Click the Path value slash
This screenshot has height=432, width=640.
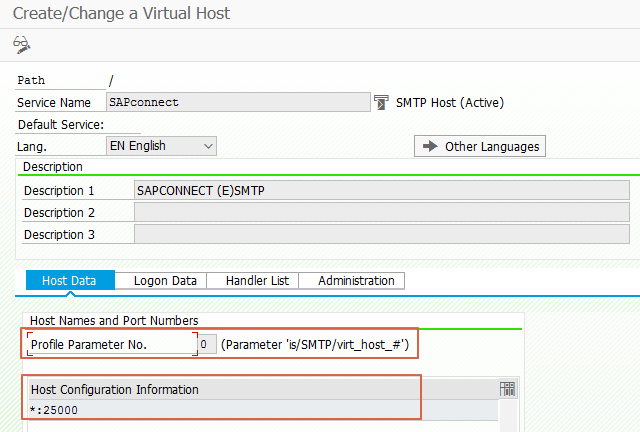pos(111,80)
